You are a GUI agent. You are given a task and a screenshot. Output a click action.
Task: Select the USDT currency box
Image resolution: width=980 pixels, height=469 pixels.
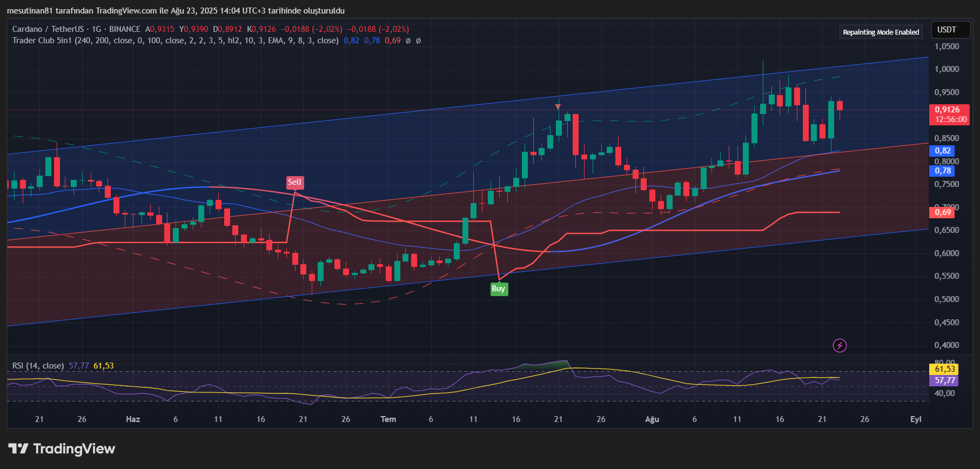pos(947,30)
